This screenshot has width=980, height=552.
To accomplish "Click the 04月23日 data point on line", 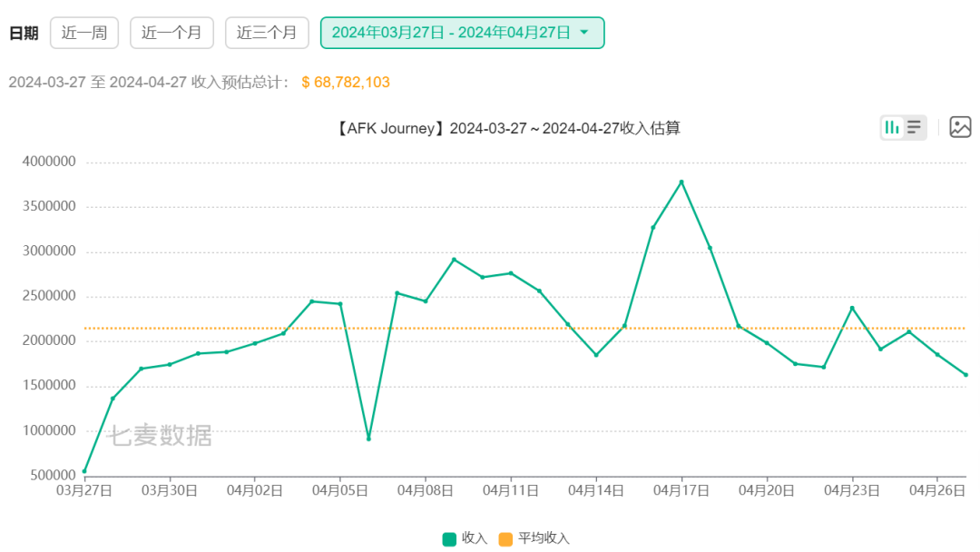I will [x=852, y=308].
